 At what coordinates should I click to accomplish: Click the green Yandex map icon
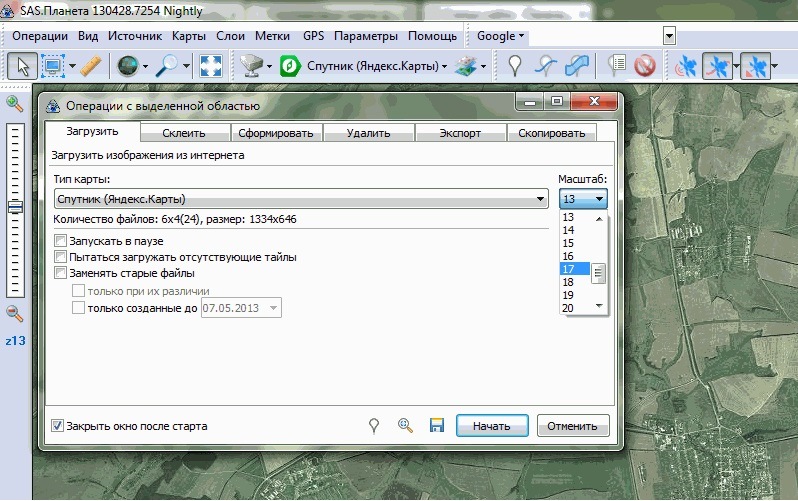(x=291, y=66)
